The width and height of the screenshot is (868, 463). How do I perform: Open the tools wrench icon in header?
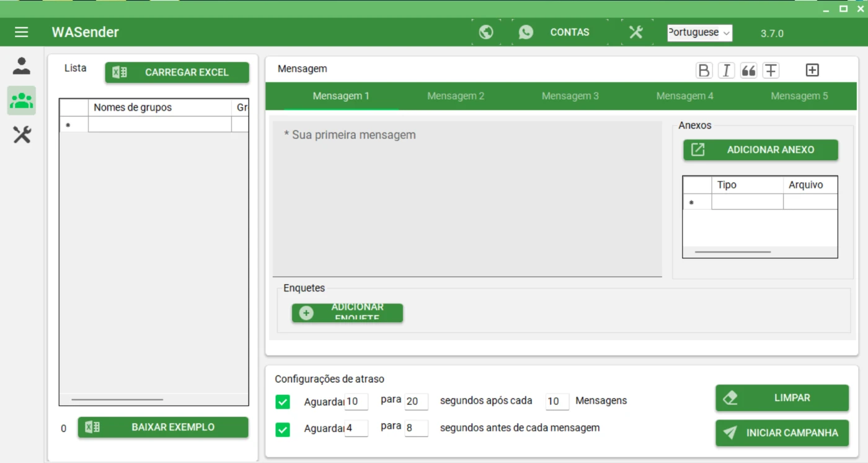[x=636, y=32]
